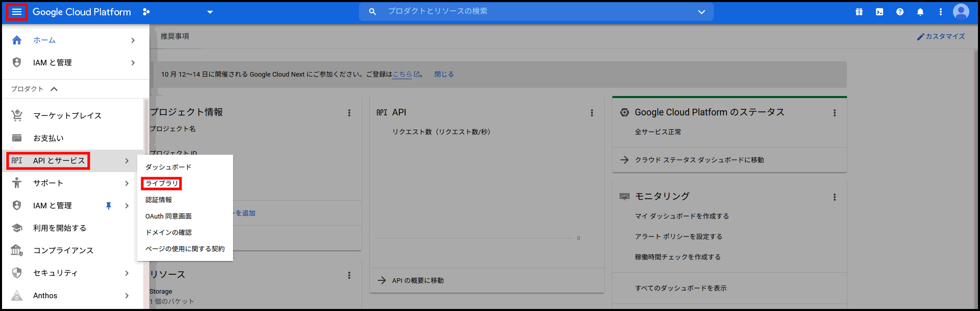Click マイ ダッシュボードを作成する

(x=682, y=216)
